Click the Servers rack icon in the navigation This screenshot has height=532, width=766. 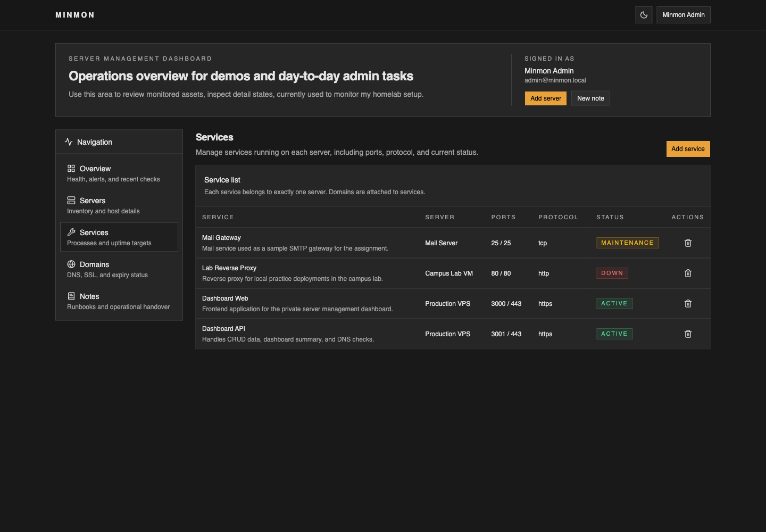pos(71,200)
